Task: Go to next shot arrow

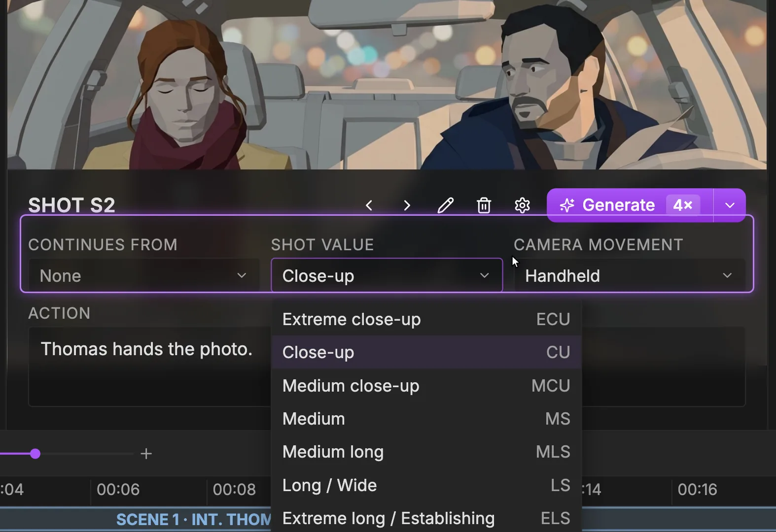Action: [407, 205]
